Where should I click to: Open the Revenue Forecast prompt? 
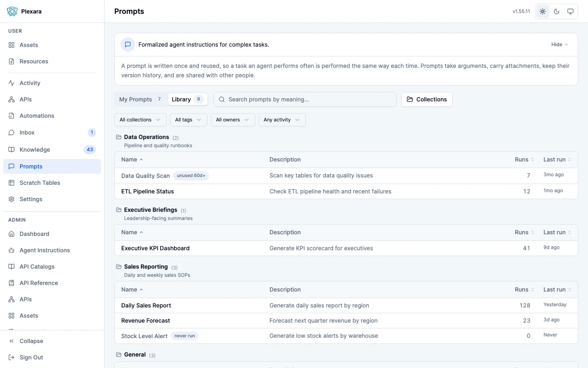point(346,321)
